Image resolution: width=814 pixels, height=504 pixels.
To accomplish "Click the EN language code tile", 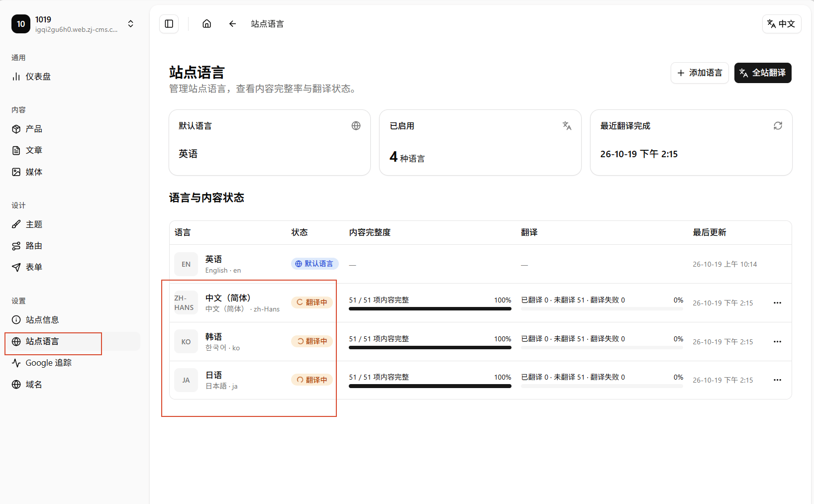I will pyautogui.click(x=186, y=264).
